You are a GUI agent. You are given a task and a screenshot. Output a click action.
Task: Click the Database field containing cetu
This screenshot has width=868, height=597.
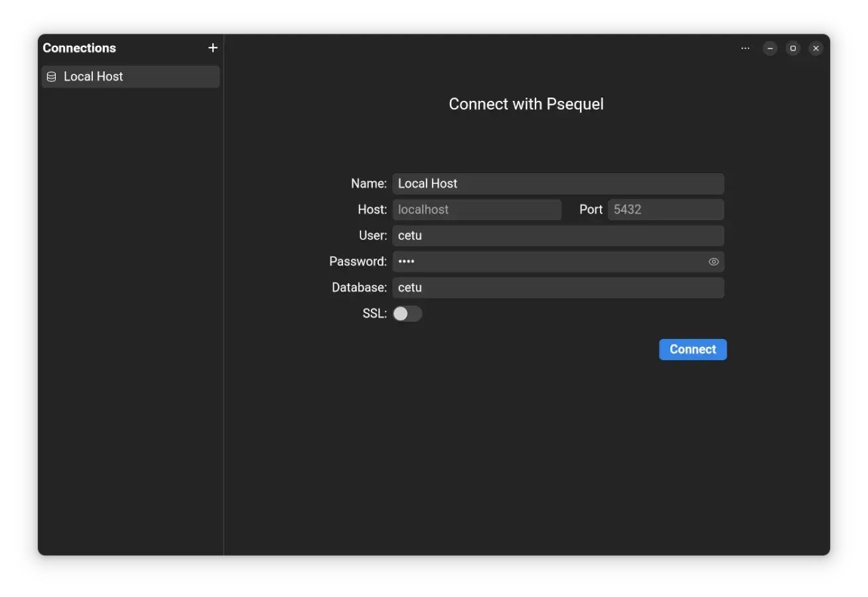(557, 287)
